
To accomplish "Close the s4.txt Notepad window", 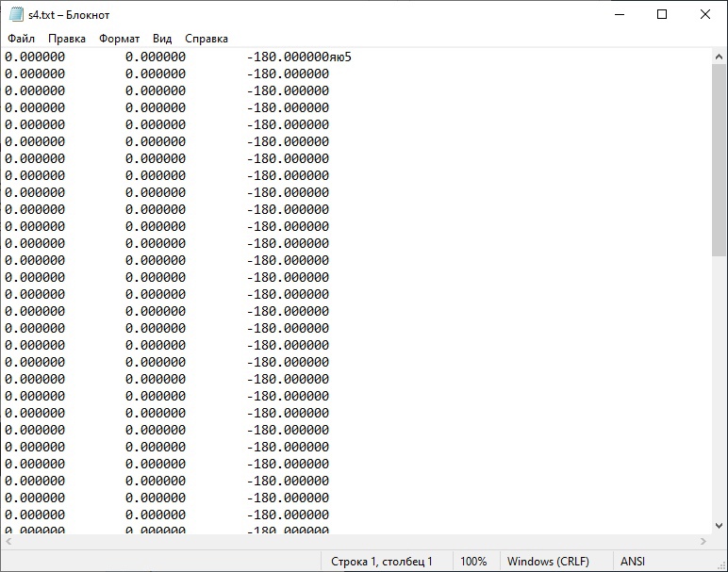I will coord(705,14).
